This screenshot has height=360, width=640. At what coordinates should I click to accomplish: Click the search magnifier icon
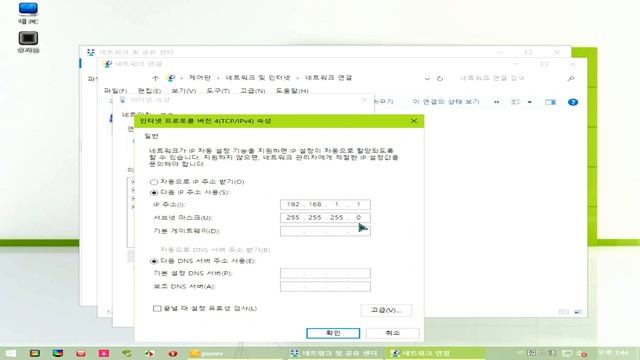tap(571, 78)
